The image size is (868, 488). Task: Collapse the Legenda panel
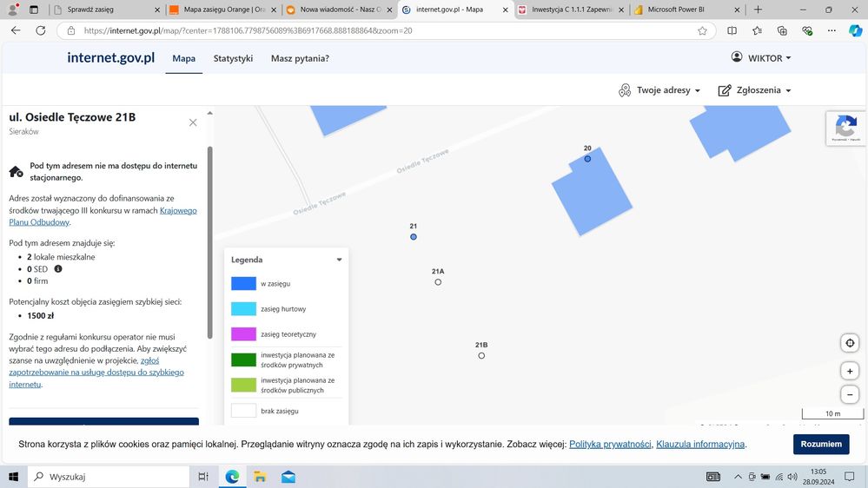(339, 260)
